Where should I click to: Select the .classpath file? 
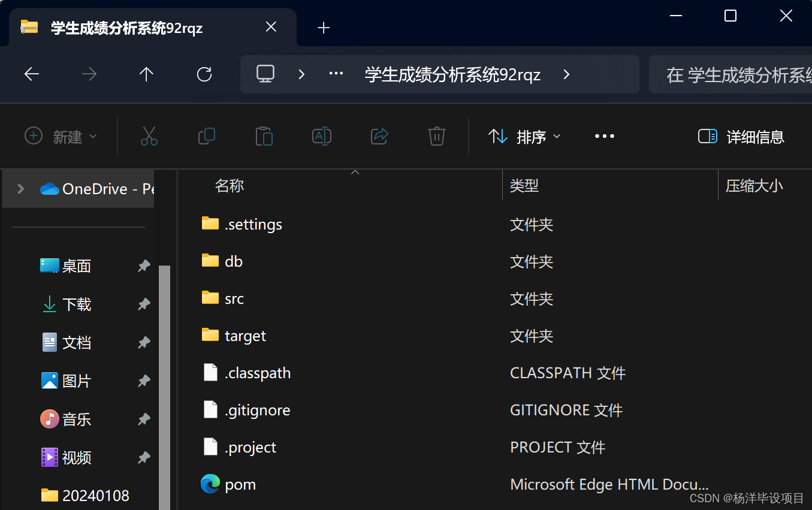coord(246,373)
